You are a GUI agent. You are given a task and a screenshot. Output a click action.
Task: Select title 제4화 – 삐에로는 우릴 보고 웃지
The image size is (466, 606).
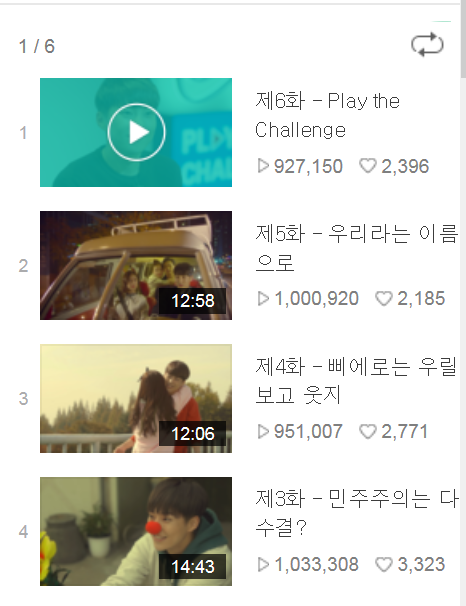356,381
